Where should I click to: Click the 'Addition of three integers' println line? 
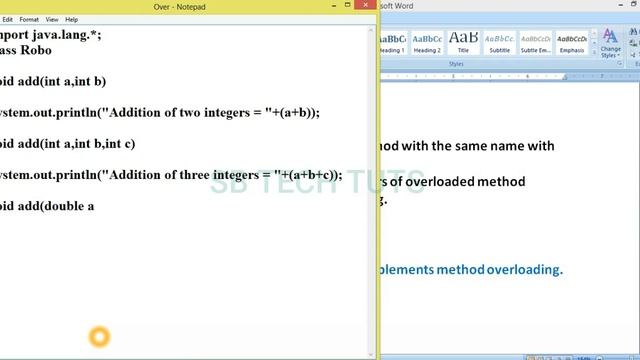(171, 175)
